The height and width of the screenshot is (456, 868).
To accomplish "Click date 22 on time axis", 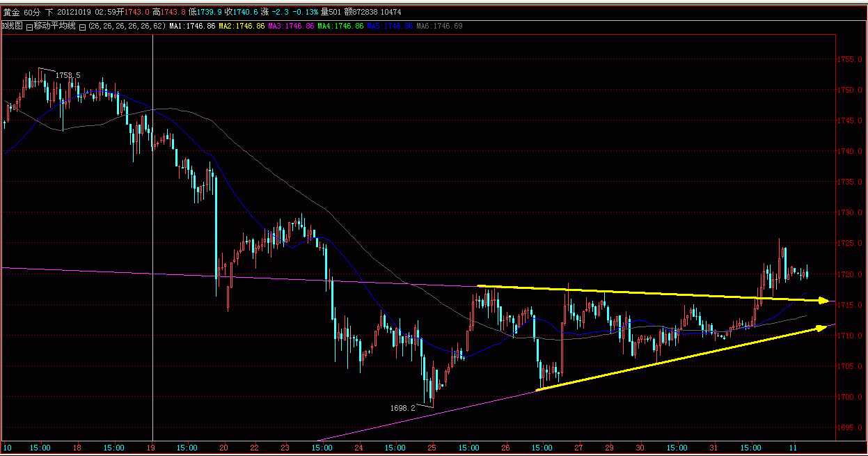I will [x=255, y=448].
